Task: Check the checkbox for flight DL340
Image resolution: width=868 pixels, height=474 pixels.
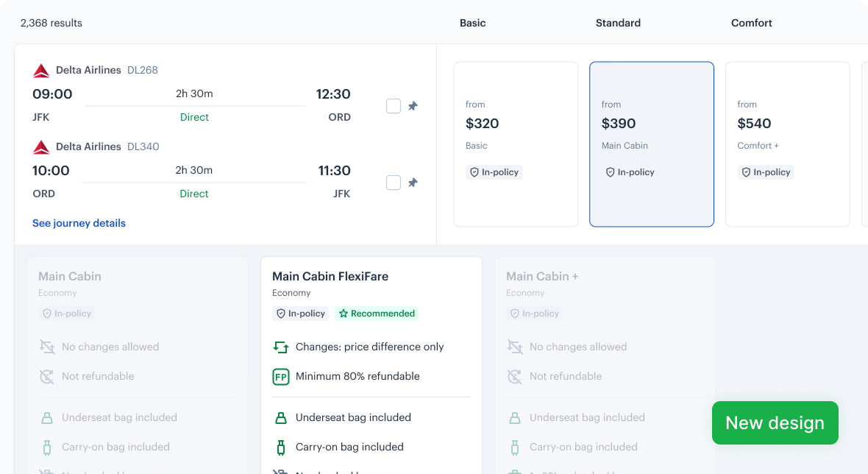Action: click(393, 182)
